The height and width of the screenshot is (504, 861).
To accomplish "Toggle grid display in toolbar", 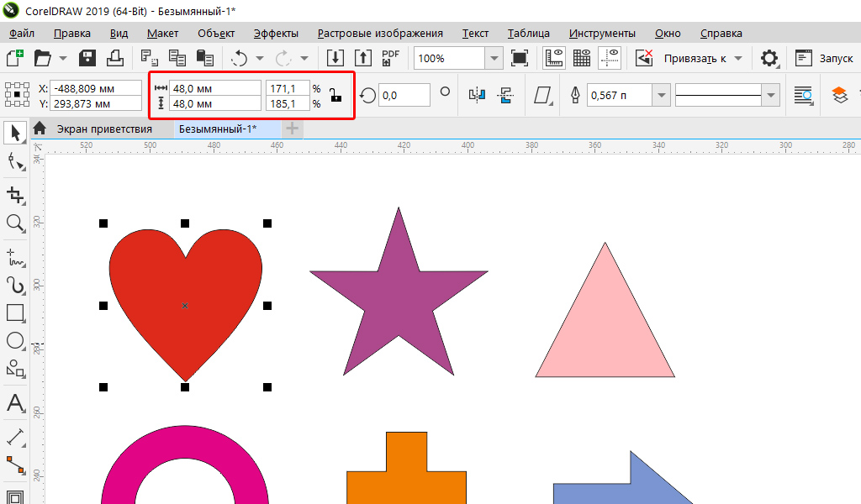I will (582, 58).
